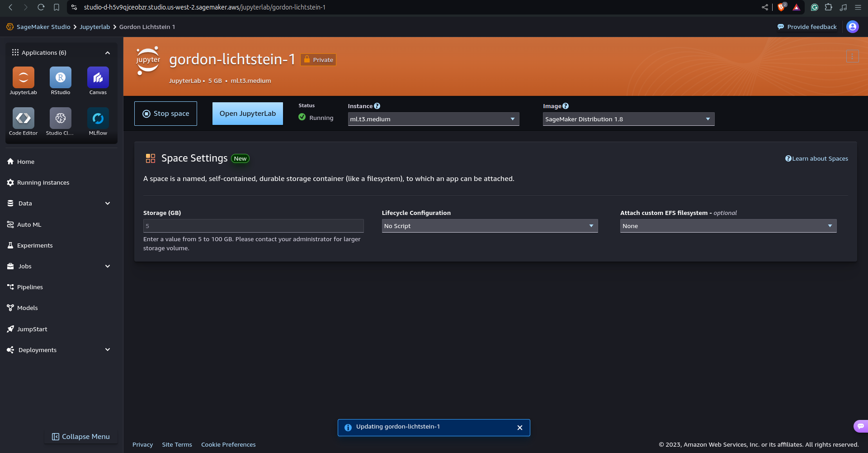This screenshot has height=453, width=868.
Task: Collapse the Applications (6) panel
Action: tap(108, 53)
